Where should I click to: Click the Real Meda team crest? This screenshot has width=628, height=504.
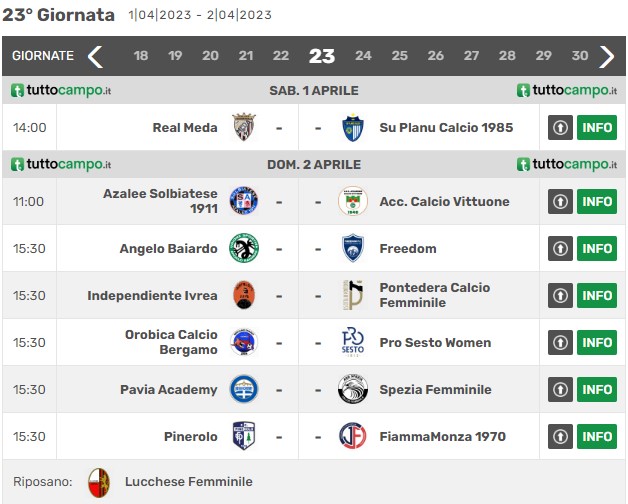click(244, 127)
